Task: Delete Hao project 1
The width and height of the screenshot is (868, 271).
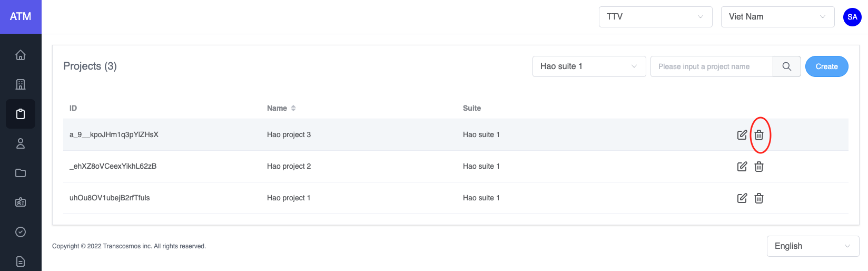Action: [759, 198]
